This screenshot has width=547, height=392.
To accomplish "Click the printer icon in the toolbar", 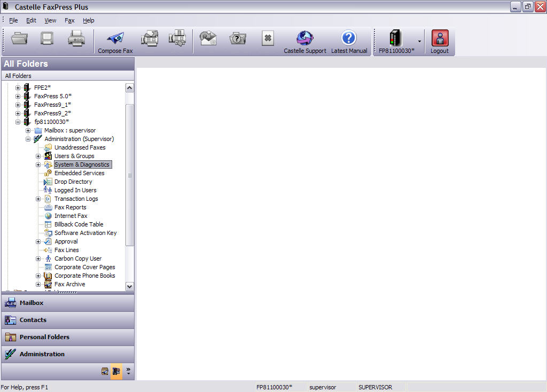I will tap(76, 39).
